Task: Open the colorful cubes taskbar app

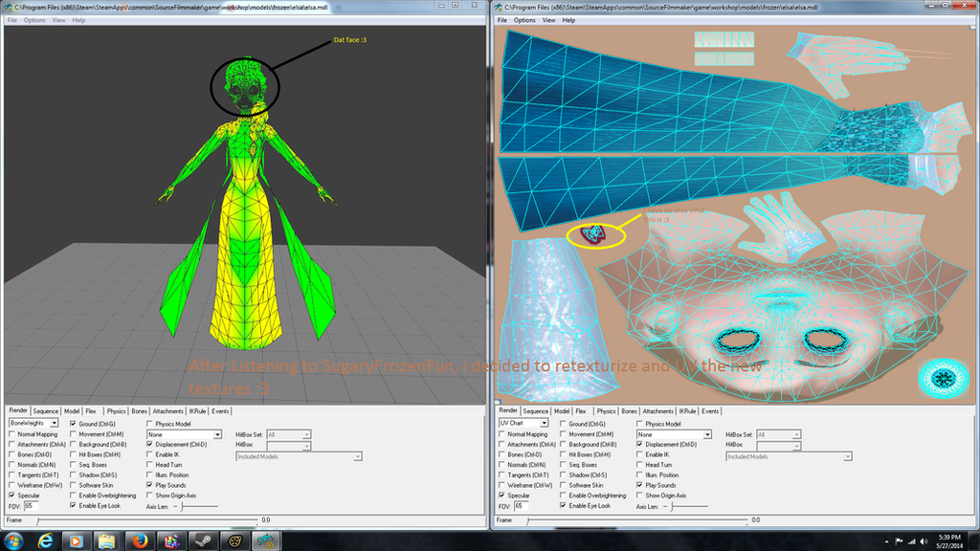Action: pos(171,541)
